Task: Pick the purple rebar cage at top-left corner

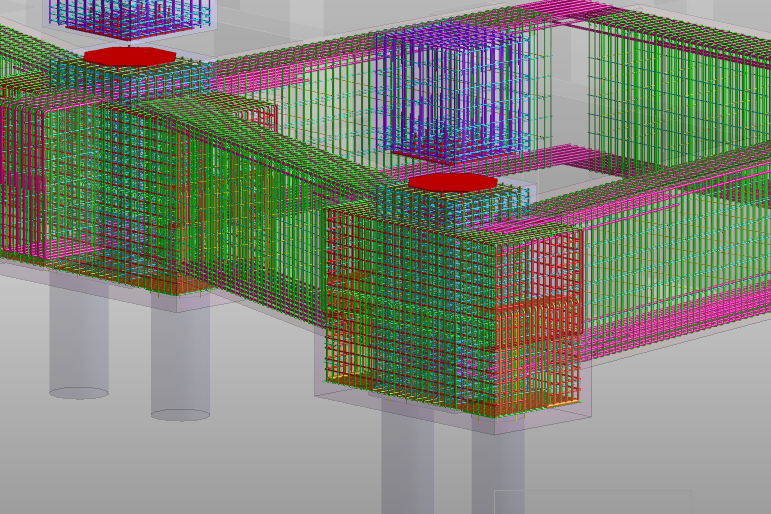Action: [132, 19]
